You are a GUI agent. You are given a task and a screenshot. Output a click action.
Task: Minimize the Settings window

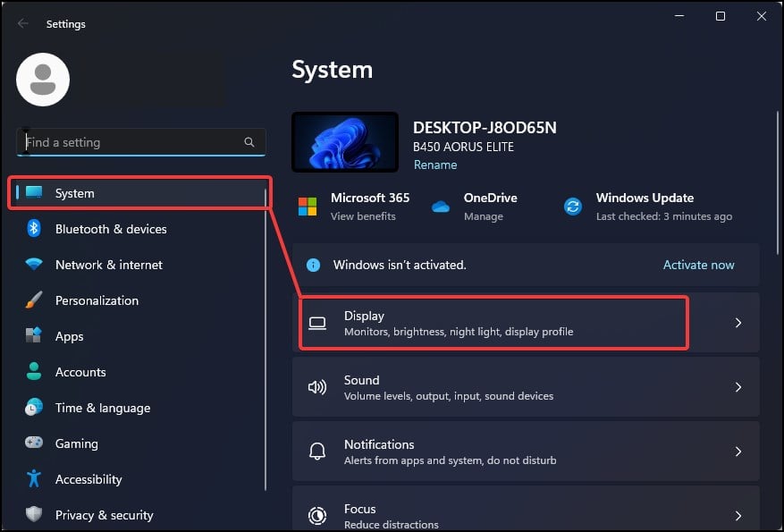coord(679,16)
